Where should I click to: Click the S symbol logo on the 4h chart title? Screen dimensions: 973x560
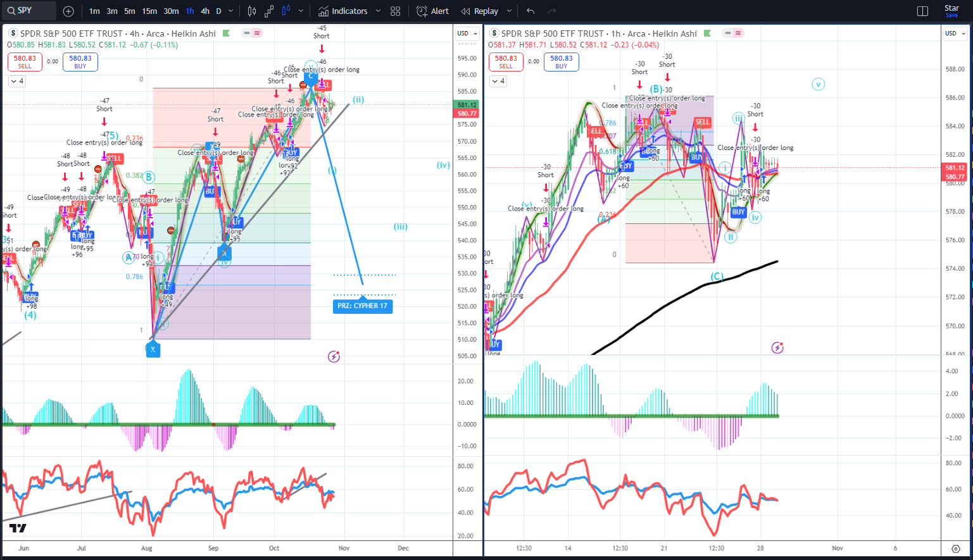(x=13, y=34)
